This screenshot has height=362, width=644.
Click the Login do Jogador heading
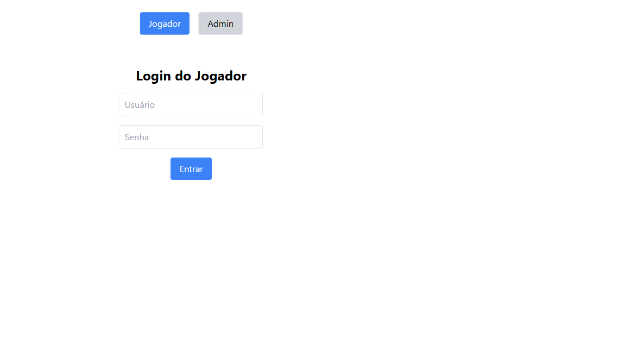pyautogui.click(x=191, y=76)
